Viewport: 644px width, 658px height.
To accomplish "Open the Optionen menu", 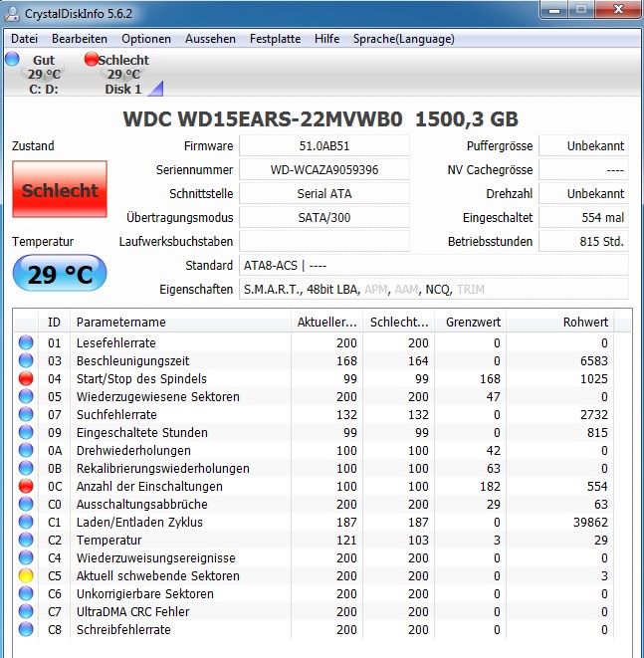I will pyautogui.click(x=146, y=39).
